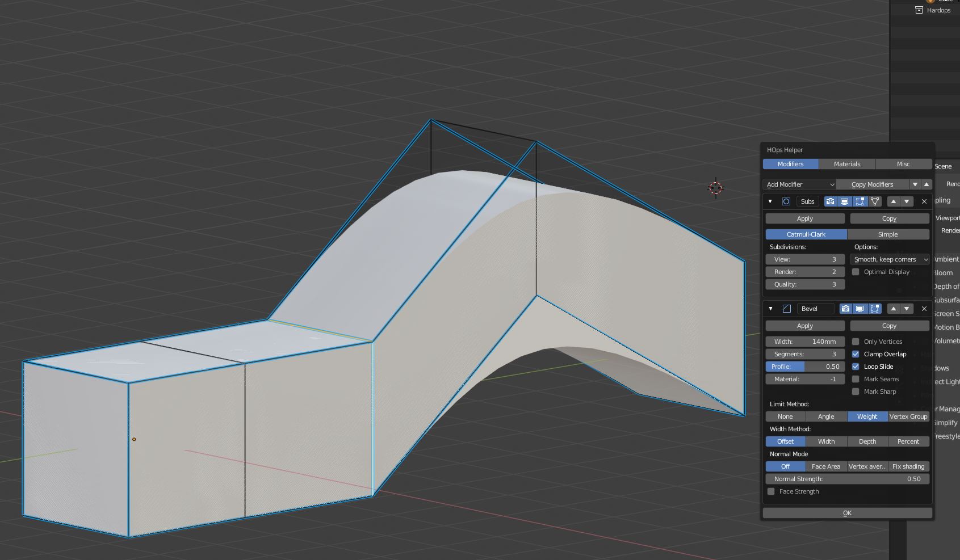Image resolution: width=960 pixels, height=560 pixels.
Task: Click the subdivision Render level field
Action: coord(805,272)
